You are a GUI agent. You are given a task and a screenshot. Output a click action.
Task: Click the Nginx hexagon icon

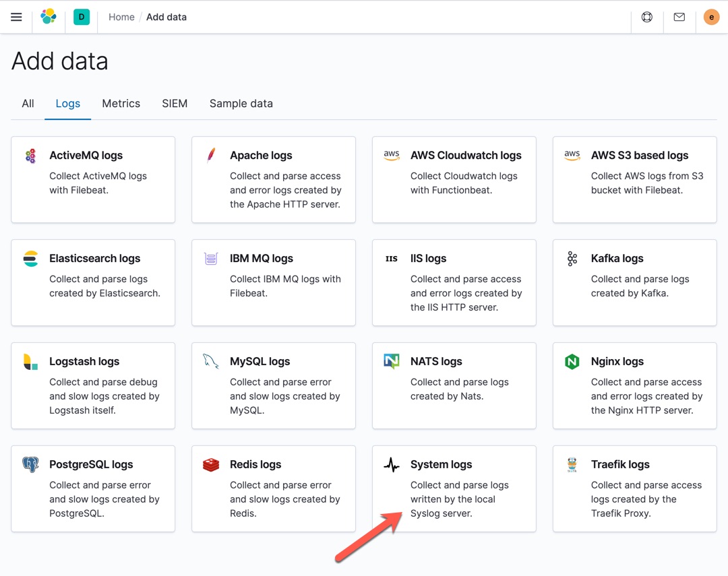tap(572, 362)
